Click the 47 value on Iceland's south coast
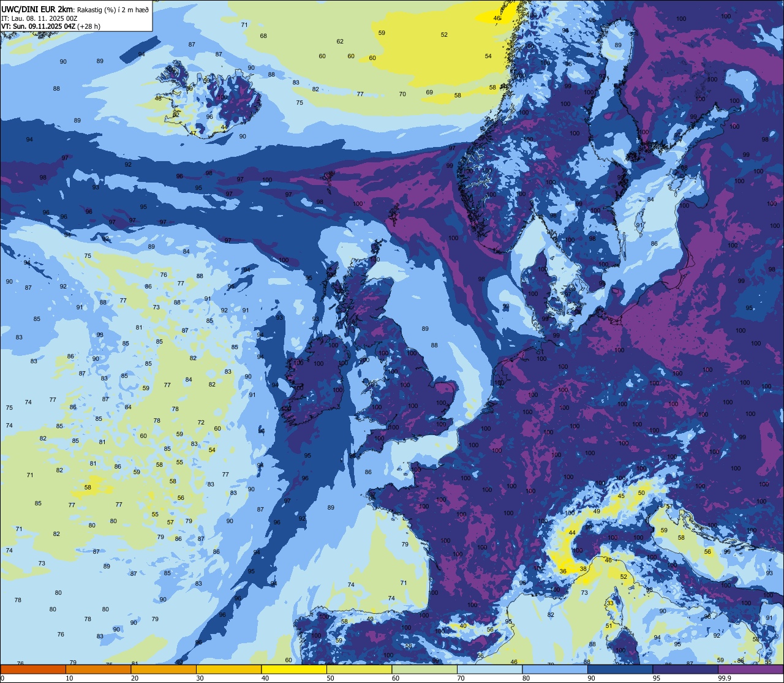784x683 pixels. [193, 134]
